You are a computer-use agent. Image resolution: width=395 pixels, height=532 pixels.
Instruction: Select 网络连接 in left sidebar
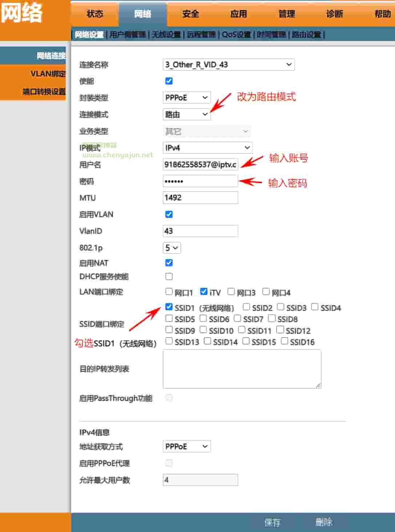33,56
